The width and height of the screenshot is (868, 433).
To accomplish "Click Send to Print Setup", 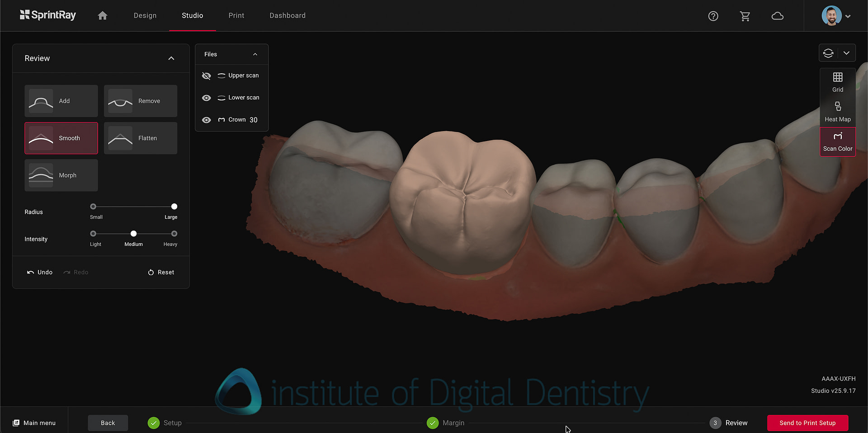I will coord(807,423).
